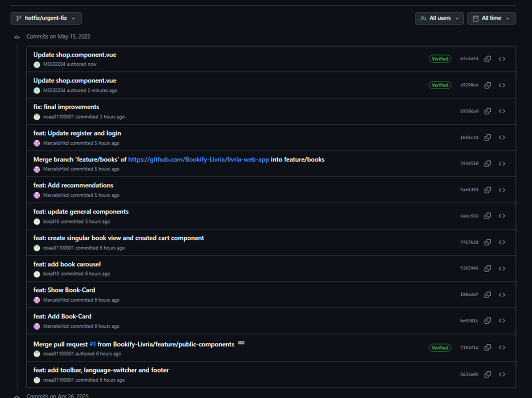Click borj410 avatar on 'feat: add book carousel'
The width and height of the screenshot is (532, 398).
(x=37, y=274)
